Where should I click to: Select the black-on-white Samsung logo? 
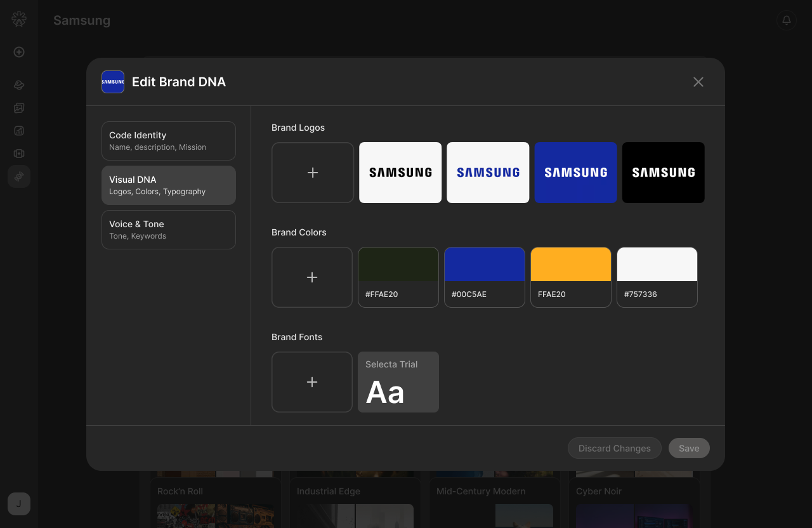400,173
